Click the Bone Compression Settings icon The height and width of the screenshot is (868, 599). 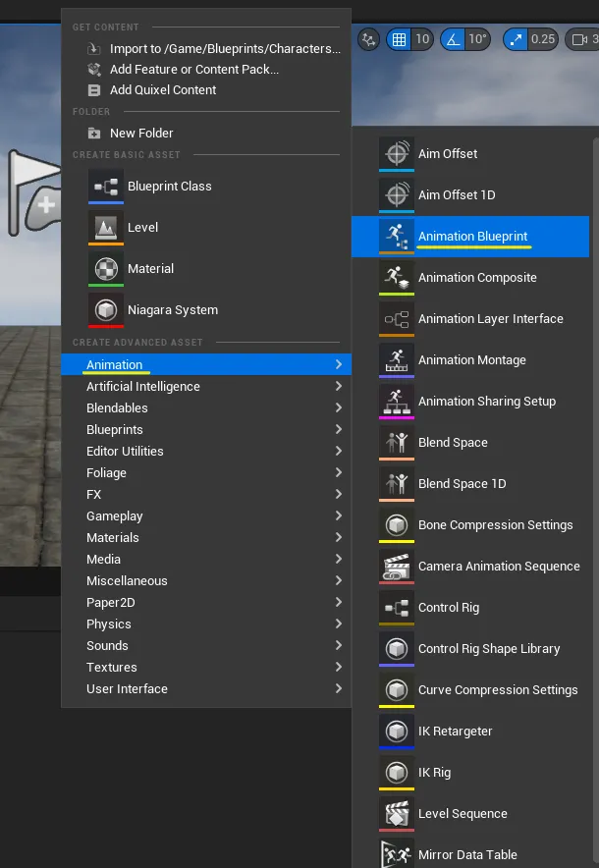click(x=397, y=524)
